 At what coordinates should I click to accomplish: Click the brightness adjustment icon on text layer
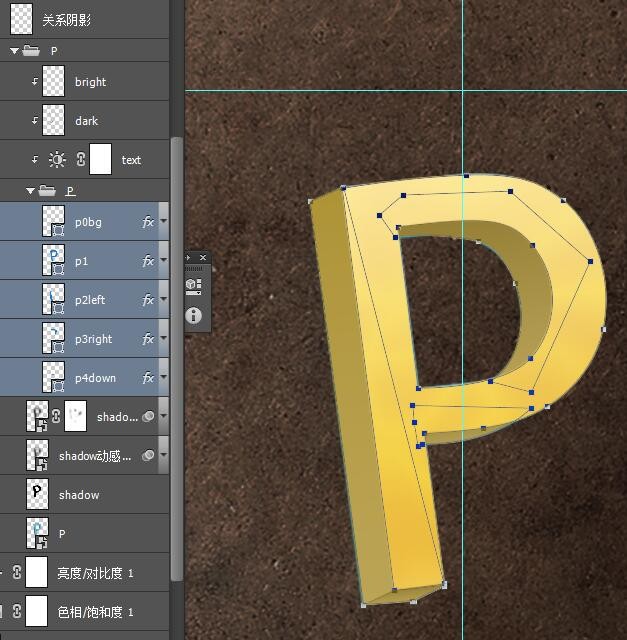(57, 160)
